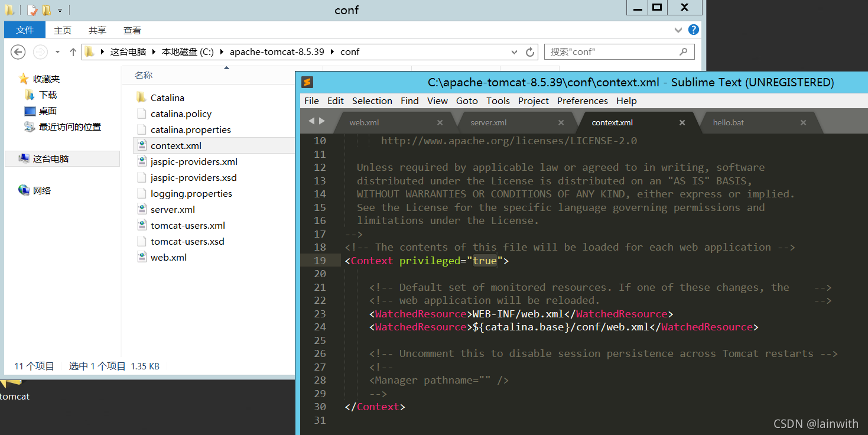868x435 pixels.
Task: Click previous tab arrow in Sublime
Action: (311, 121)
